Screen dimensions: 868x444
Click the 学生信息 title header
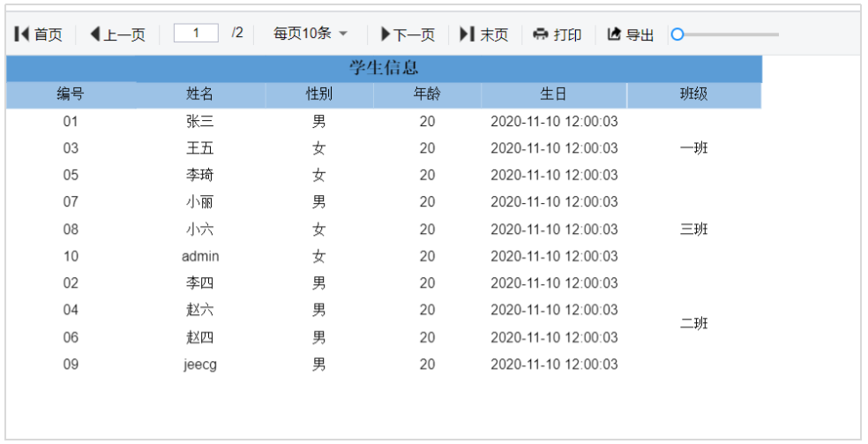(x=385, y=69)
